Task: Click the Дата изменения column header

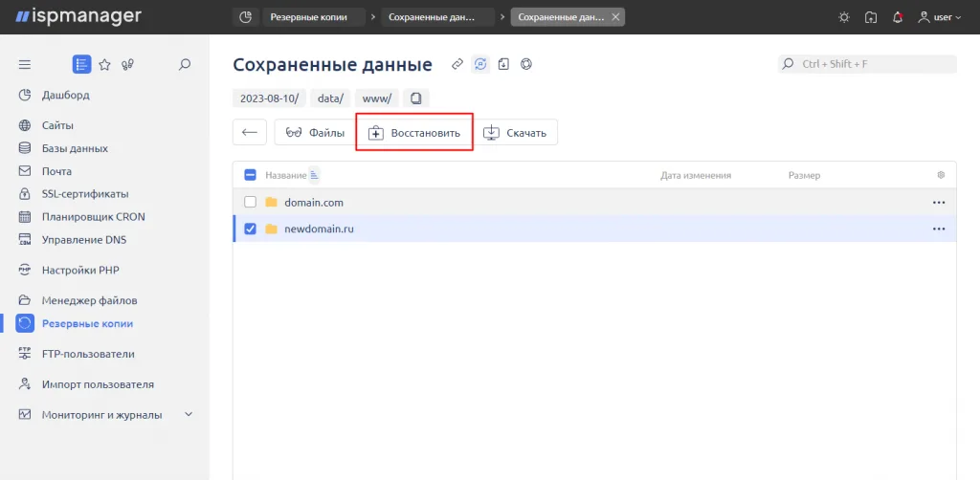Action: tap(696, 175)
